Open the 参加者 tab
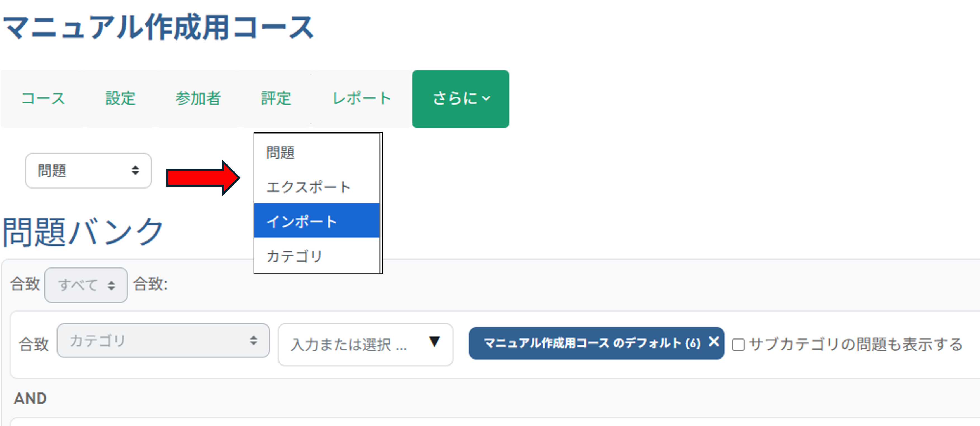 pos(198,99)
